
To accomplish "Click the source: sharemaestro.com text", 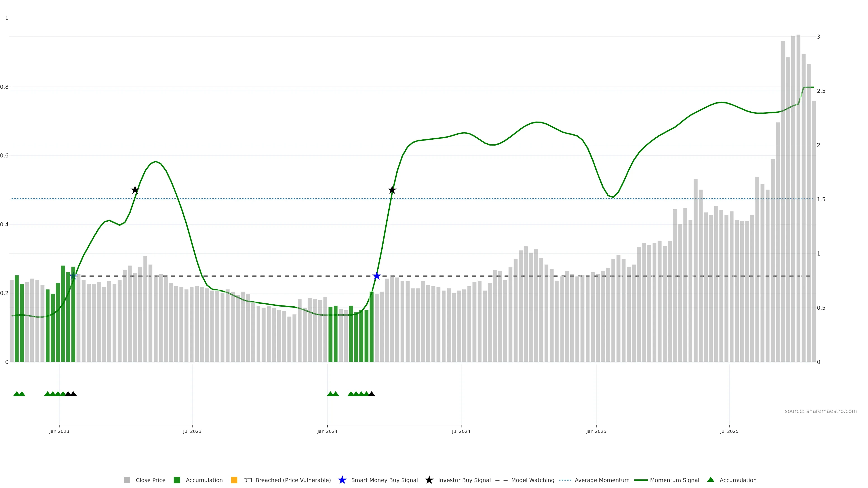I will [x=821, y=411].
